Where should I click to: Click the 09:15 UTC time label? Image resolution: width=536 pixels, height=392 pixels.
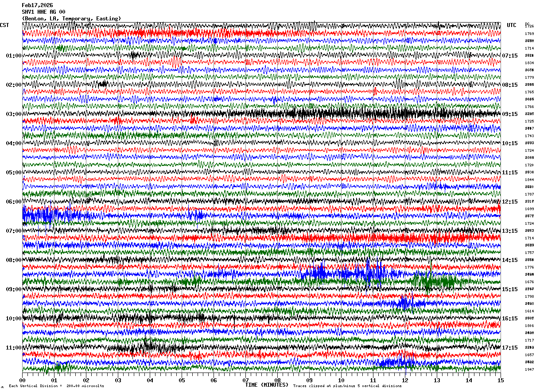[x=510, y=114]
